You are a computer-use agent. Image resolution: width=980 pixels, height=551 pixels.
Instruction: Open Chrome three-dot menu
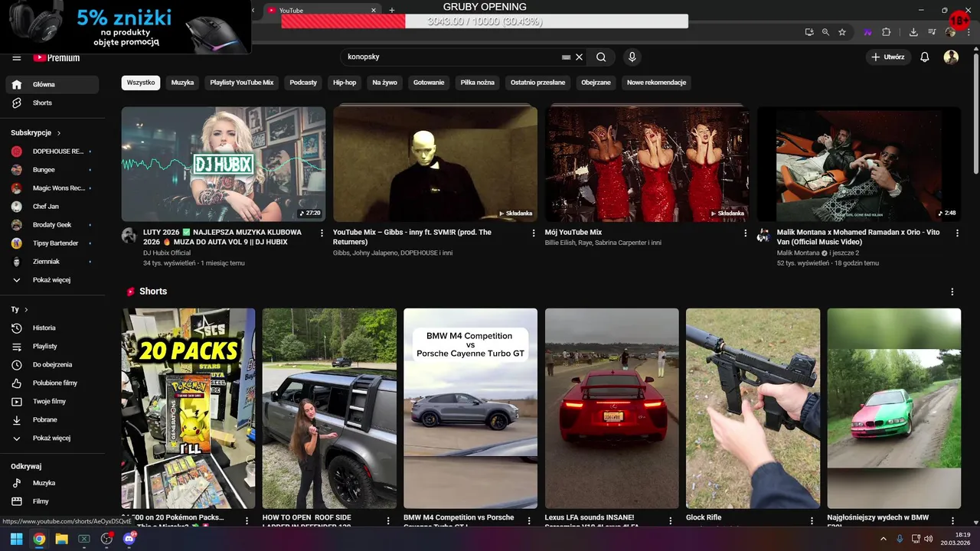(967, 32)
